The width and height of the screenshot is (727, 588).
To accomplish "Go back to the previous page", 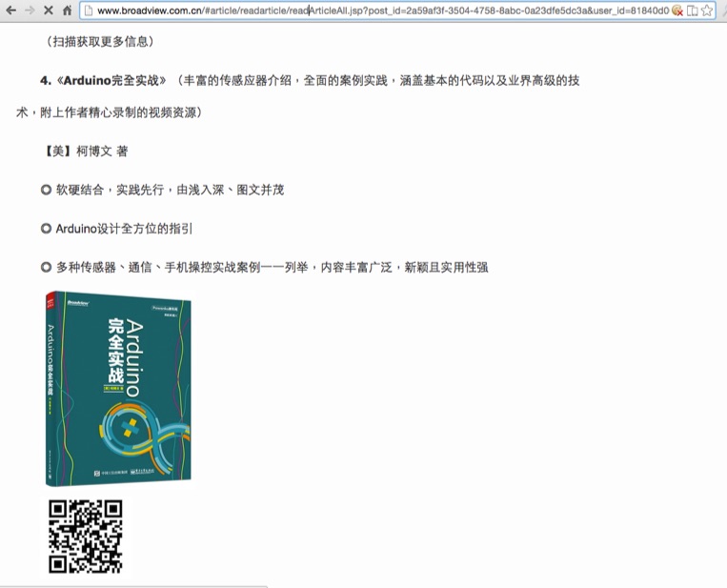I will pos(10,10).
